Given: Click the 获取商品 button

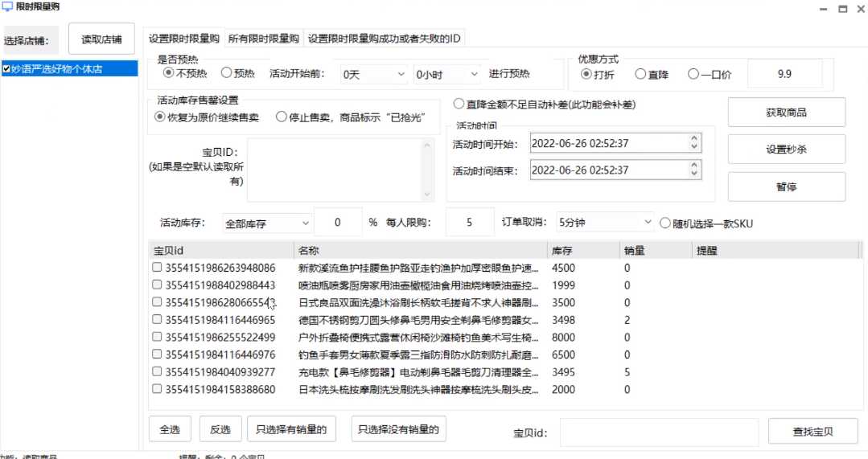Looking at the screenshot, I should 786,113.
